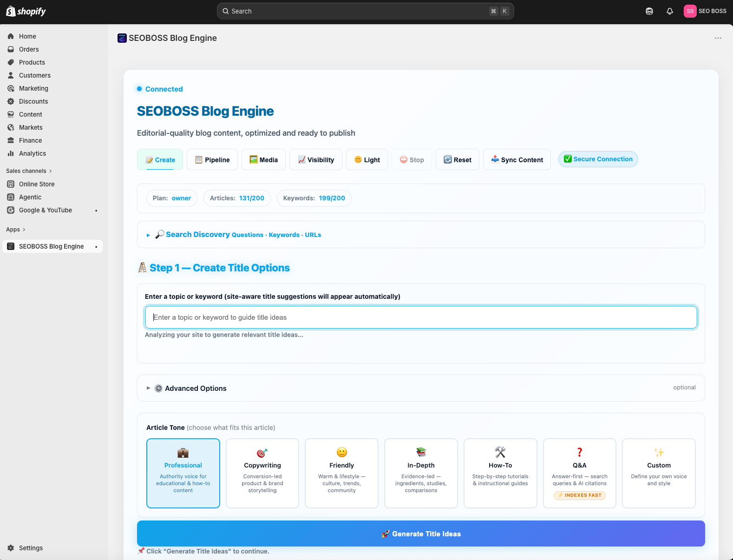Select the Q&A article tone

pyautogui.click(x=580, y=473)
